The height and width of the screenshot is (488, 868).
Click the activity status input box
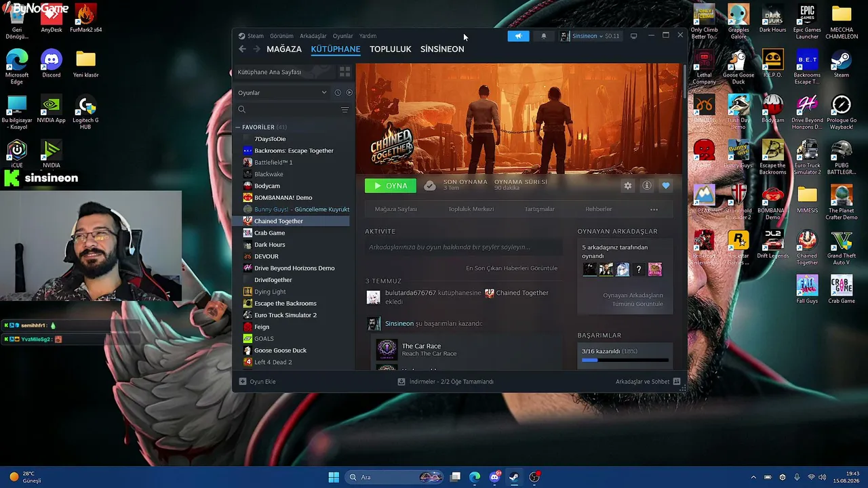pyautogui.click(x=463, y=247)
